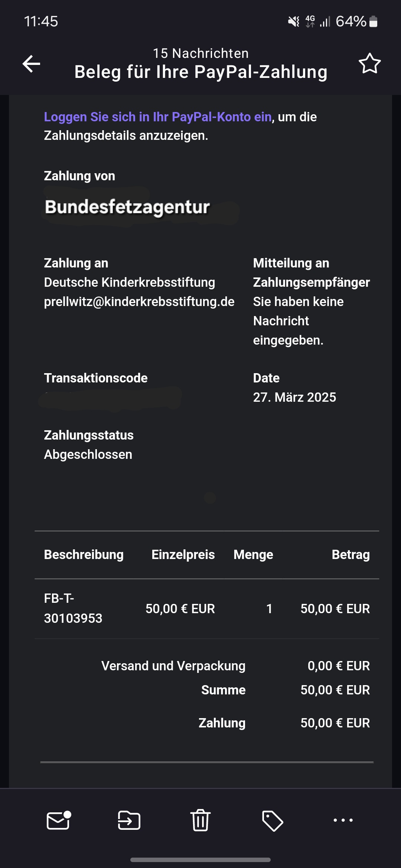Star this PayPal receipt email

click(x=369, y=63)
